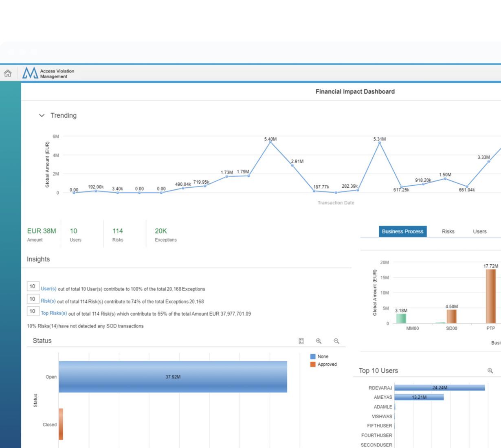
Task: Open the Top Risks(s) link
Action: (x=54, y=313)
